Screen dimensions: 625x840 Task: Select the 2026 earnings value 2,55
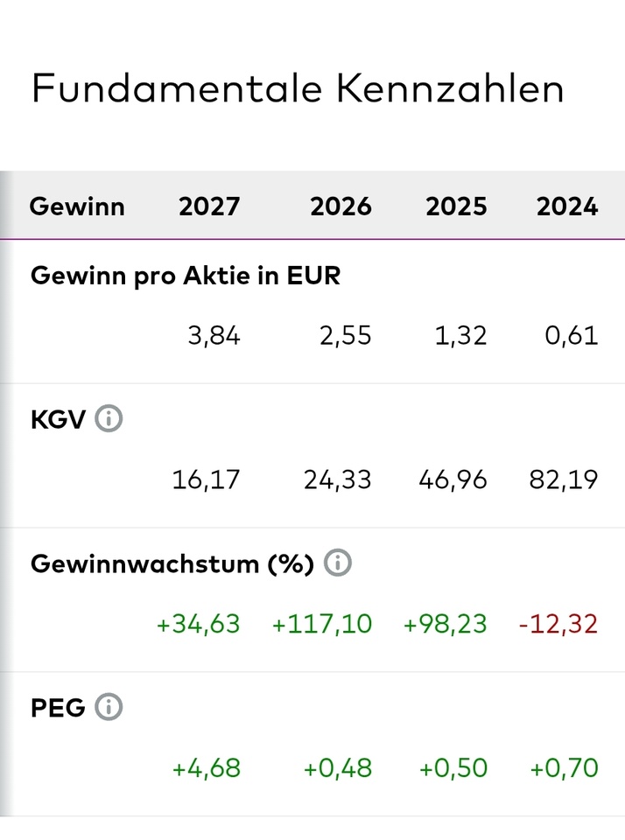(346, 336)
